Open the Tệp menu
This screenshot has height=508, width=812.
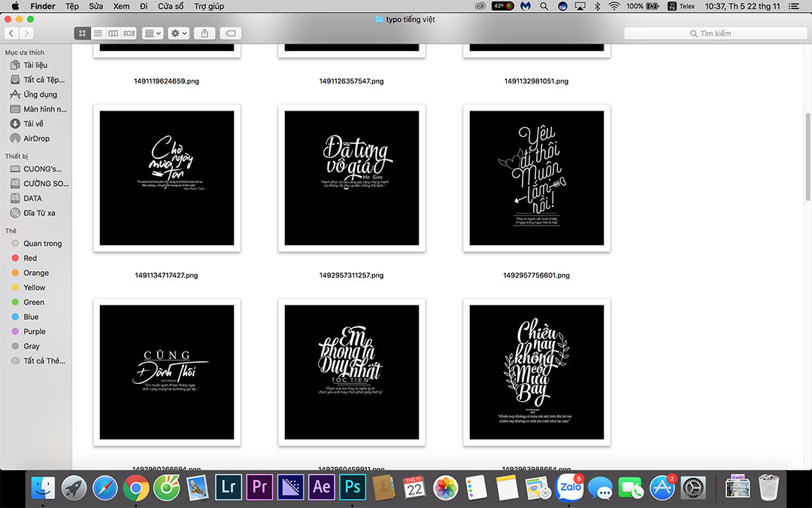tap(72, 6)
